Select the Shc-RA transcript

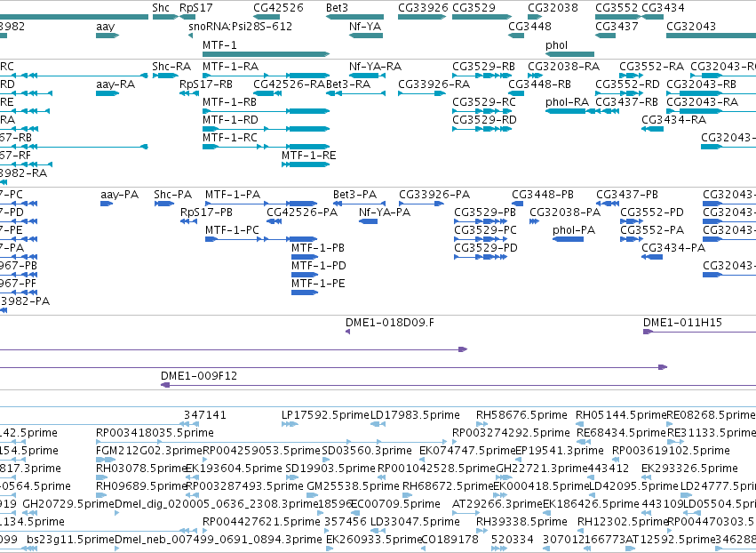(165, 76)
